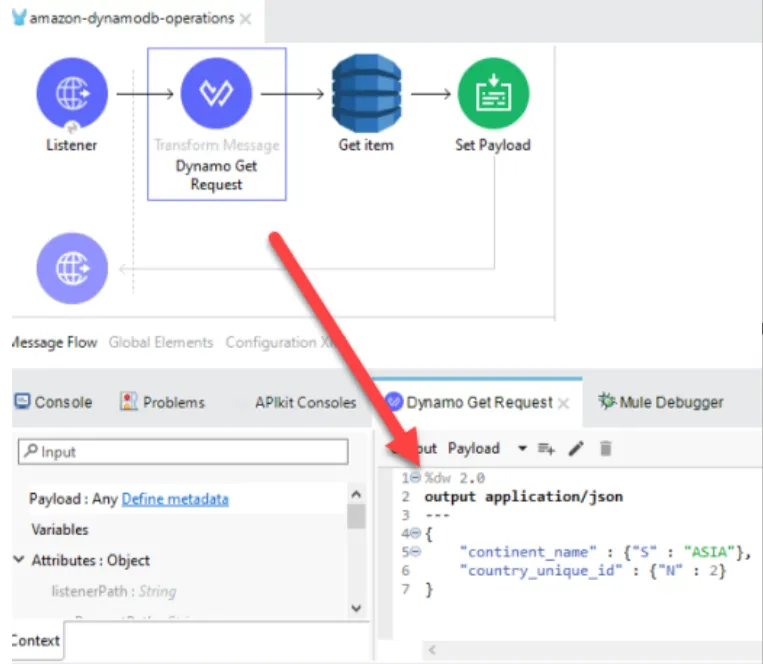Click the add new target icon
763x664 pixels.
click(x=546, y=448)
